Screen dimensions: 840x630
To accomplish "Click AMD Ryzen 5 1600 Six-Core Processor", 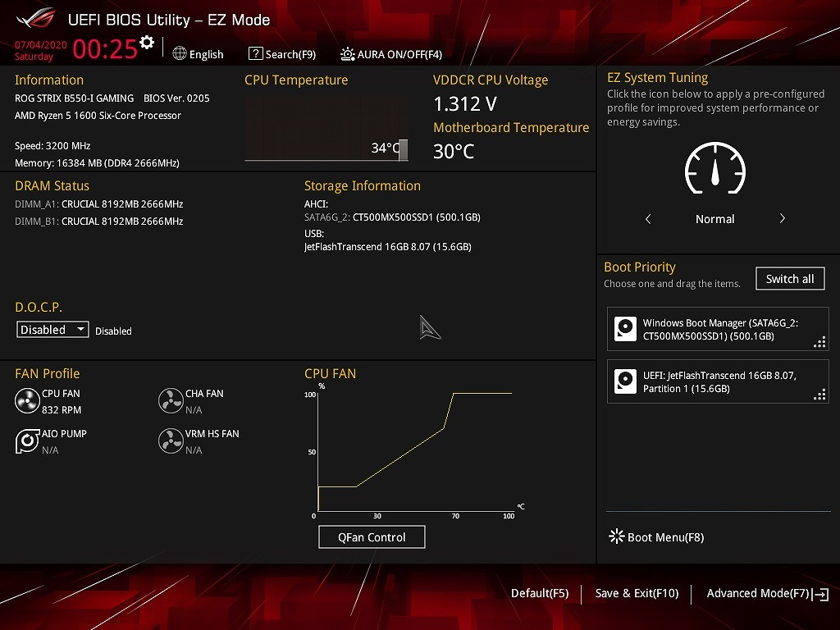I will 98,115.
